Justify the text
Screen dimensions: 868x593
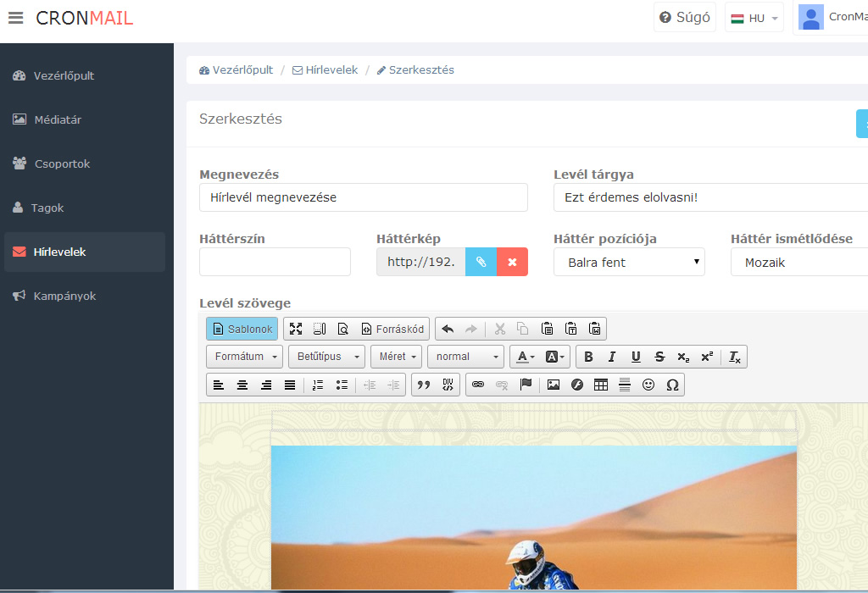click(290, 385)
